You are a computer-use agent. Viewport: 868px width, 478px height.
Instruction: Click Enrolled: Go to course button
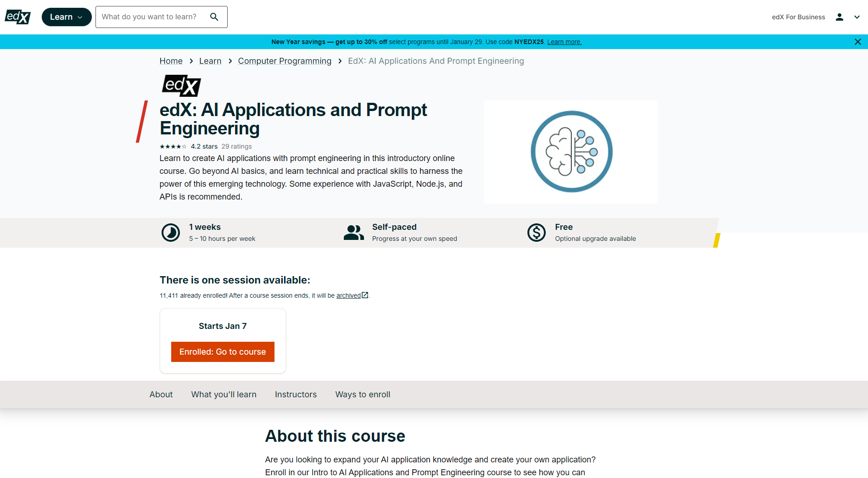tap(223, 352)
